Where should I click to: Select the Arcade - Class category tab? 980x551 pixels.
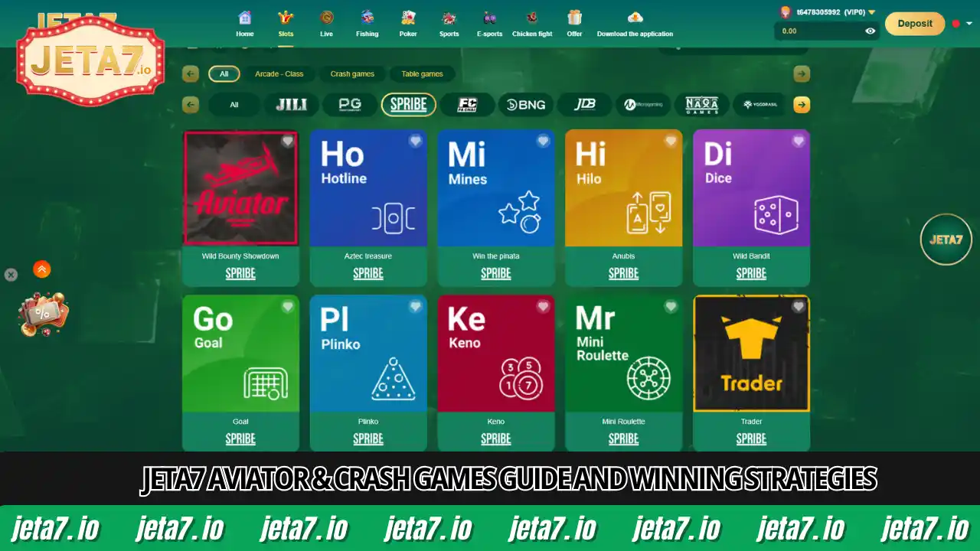279,74
